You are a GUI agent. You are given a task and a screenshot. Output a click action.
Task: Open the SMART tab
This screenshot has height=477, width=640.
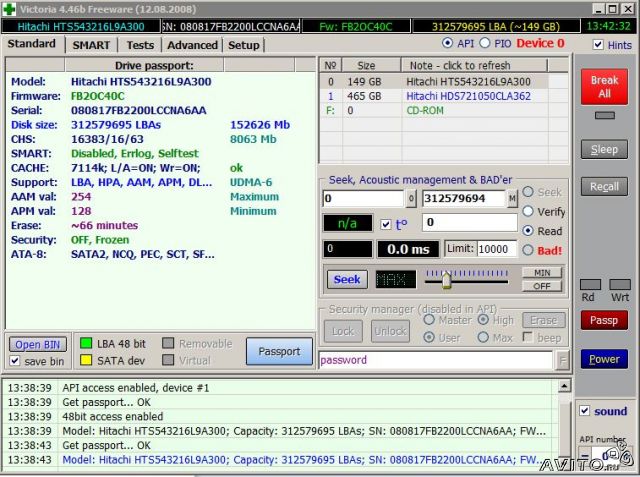click(91, 45)
